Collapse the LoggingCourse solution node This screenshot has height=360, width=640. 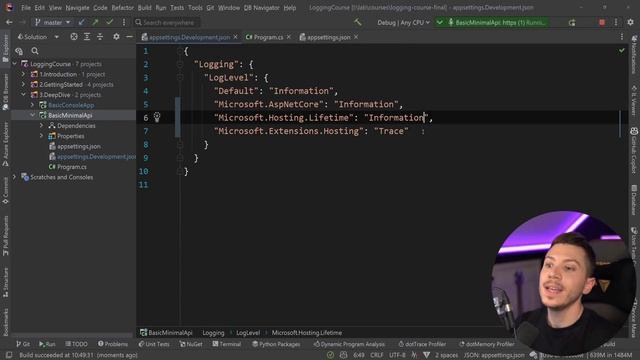[15, 64]
